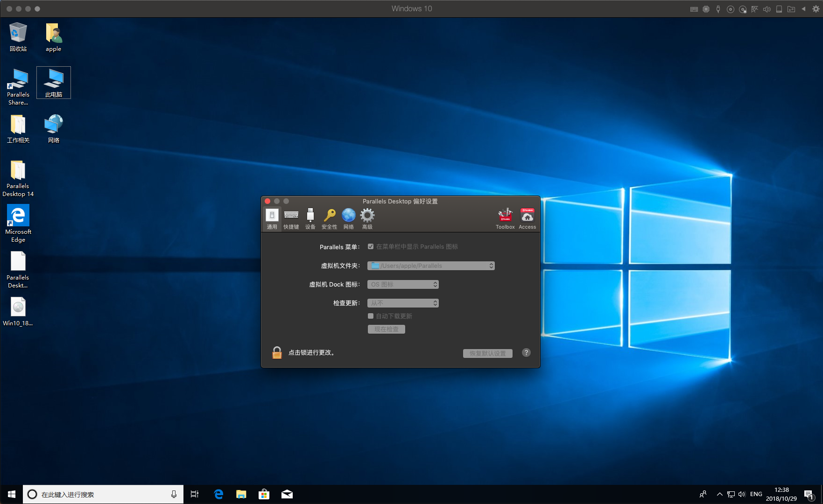The width and height of the screenshot is (823, 504).
Task: Select the Parallels Desktop 14 folder
Action: point(18,178)
